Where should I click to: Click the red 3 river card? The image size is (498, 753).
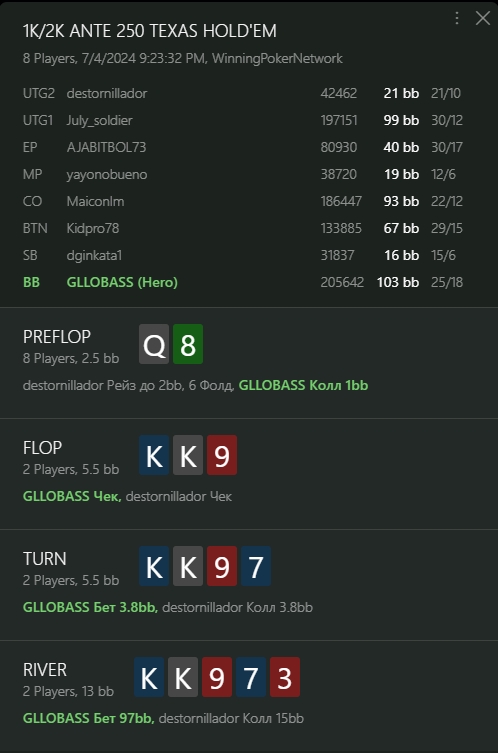pyautogui.click(x=285, y=677)
